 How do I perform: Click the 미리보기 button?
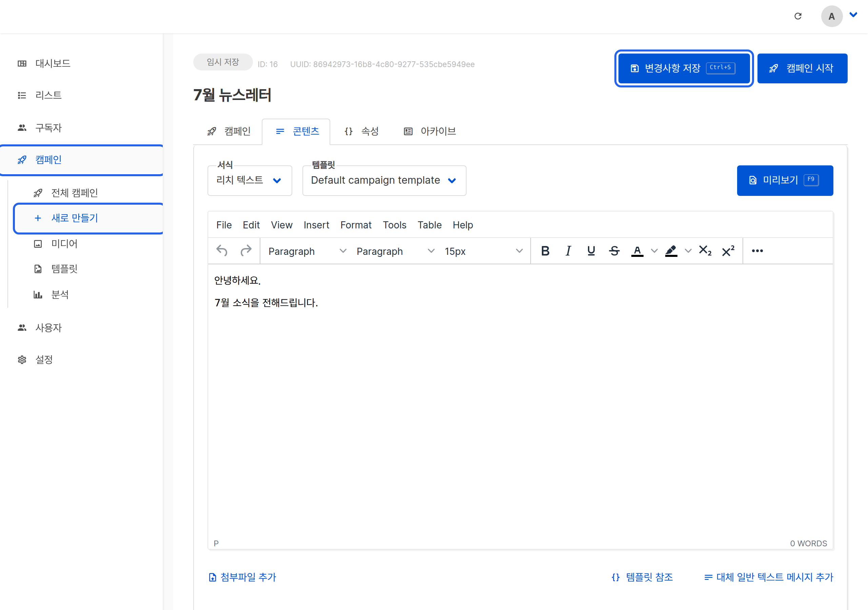click(785, 180)
